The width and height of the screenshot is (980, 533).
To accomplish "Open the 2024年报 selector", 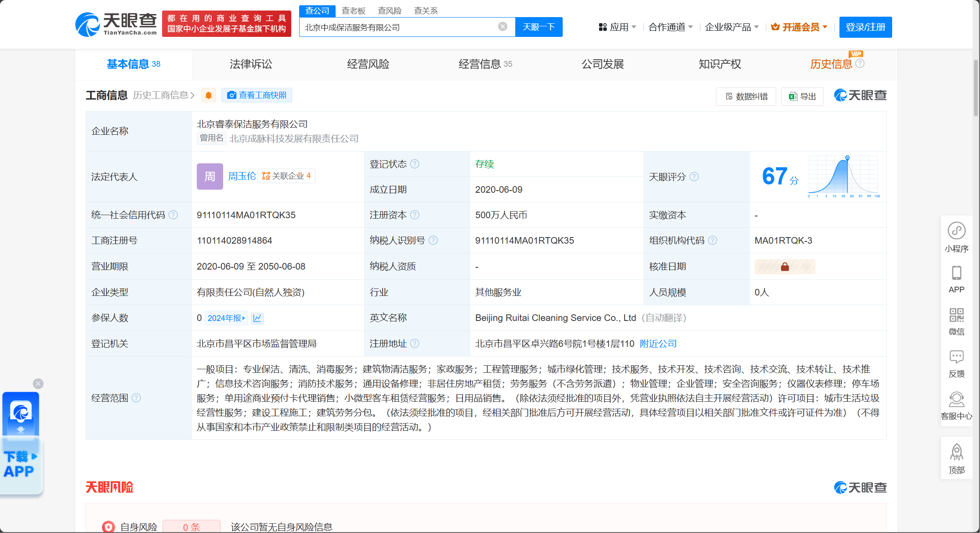I will 226,318.
